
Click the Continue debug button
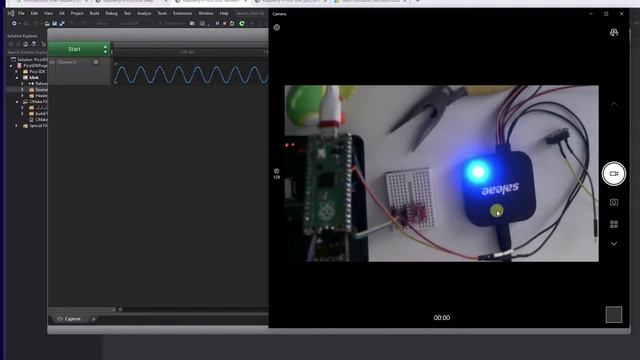pos(170,24)
